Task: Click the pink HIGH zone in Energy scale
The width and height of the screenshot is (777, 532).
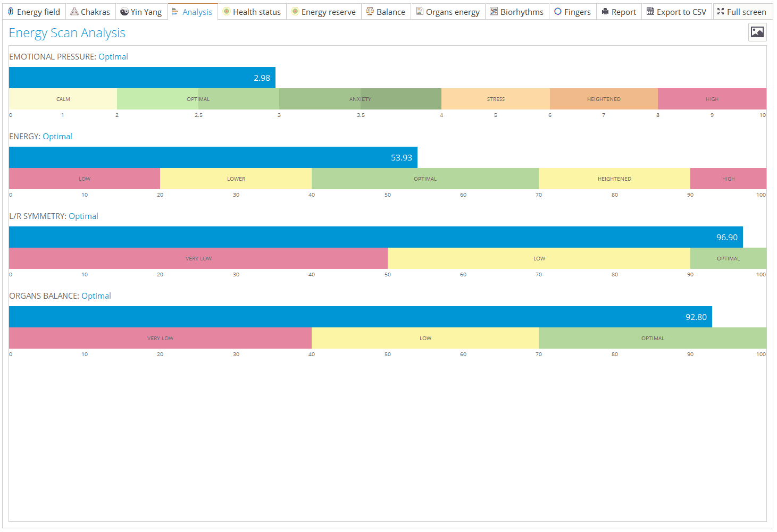Action: click(x=728, y=179)
